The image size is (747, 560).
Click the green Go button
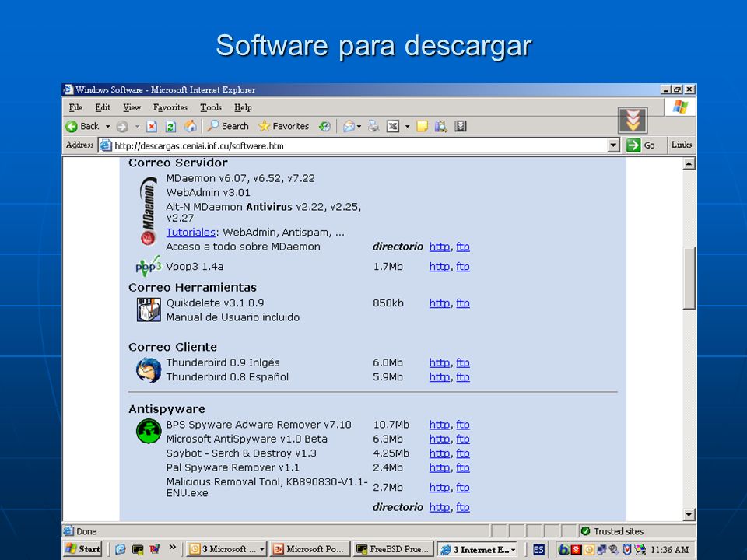click(640, 145)
